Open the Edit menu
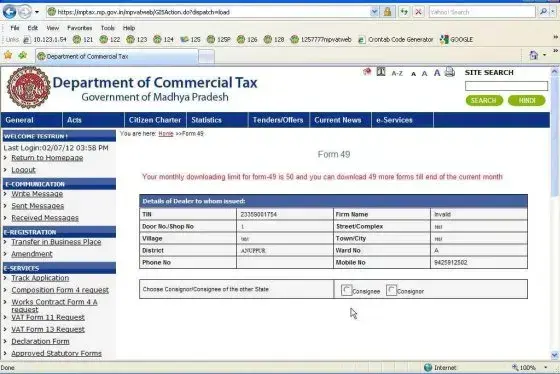Screen dimensions: 560x374 coord(32,28)
